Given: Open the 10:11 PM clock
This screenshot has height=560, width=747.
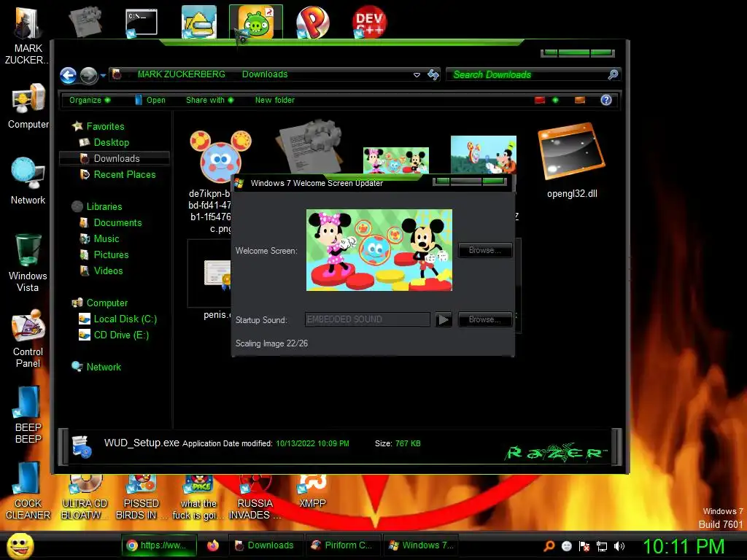Looking at the screenshot, I should [x=684, y=546].
